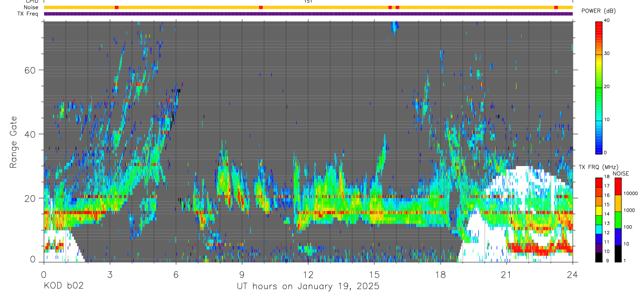Click the last red marker in Noise strip

point(556,7)
